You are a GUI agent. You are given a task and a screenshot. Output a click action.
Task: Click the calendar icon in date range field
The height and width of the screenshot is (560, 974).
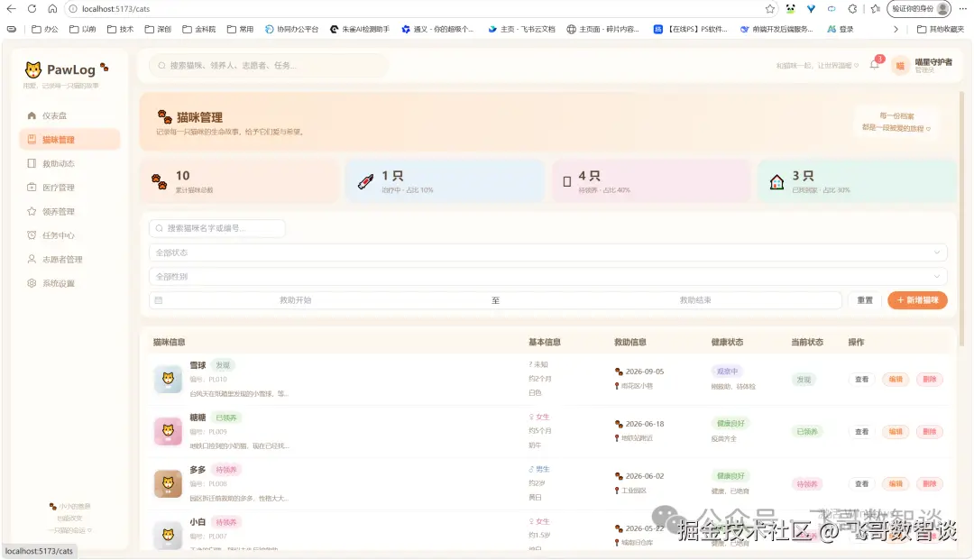[x=159, y=300]
